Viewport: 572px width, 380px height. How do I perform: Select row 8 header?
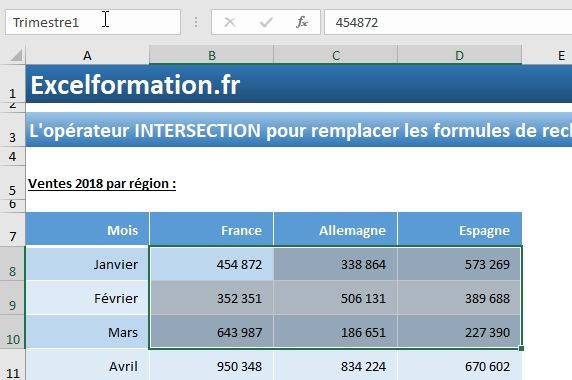click(x=12, y=263)
